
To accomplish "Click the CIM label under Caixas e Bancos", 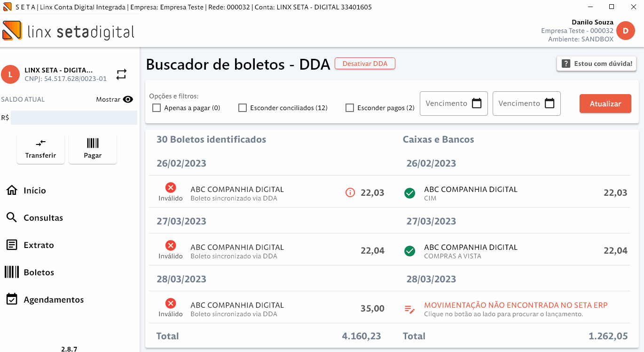I will tap(430, 198).
